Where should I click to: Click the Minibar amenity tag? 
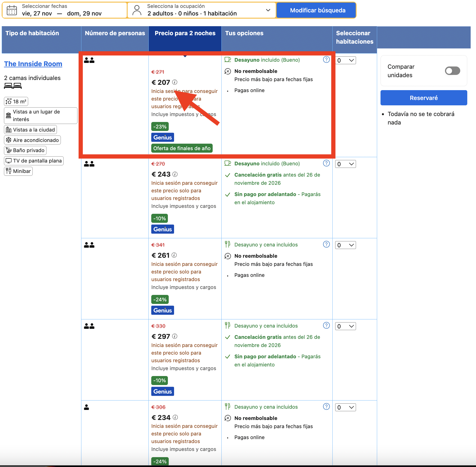tap(18, 171)
